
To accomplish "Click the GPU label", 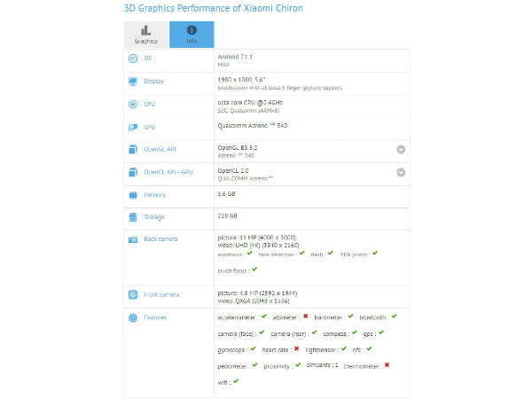I will pyautogui.click(x=150, y=127).
